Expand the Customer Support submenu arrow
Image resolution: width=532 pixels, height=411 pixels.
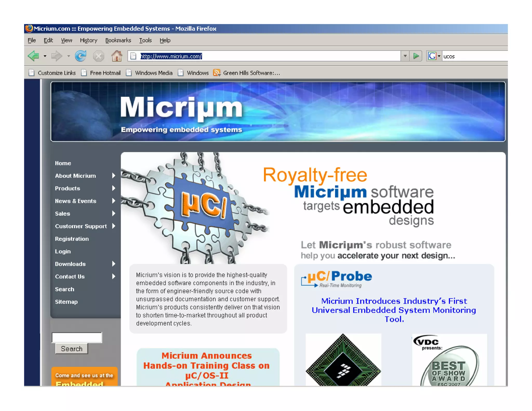(114, 226)
